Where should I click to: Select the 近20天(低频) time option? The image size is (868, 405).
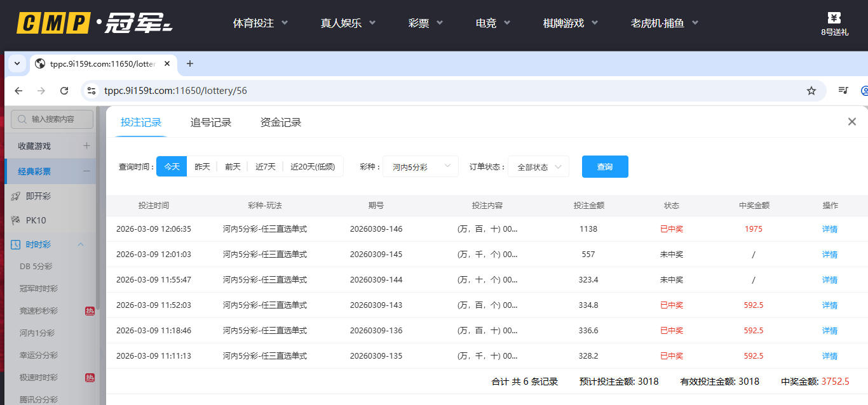point(313,166)
